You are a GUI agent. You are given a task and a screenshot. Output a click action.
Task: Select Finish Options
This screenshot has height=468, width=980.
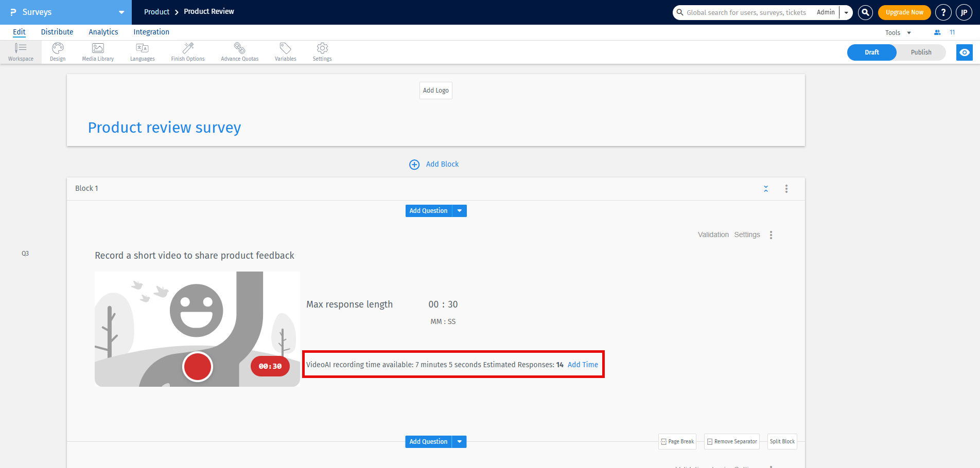point(187,51)
